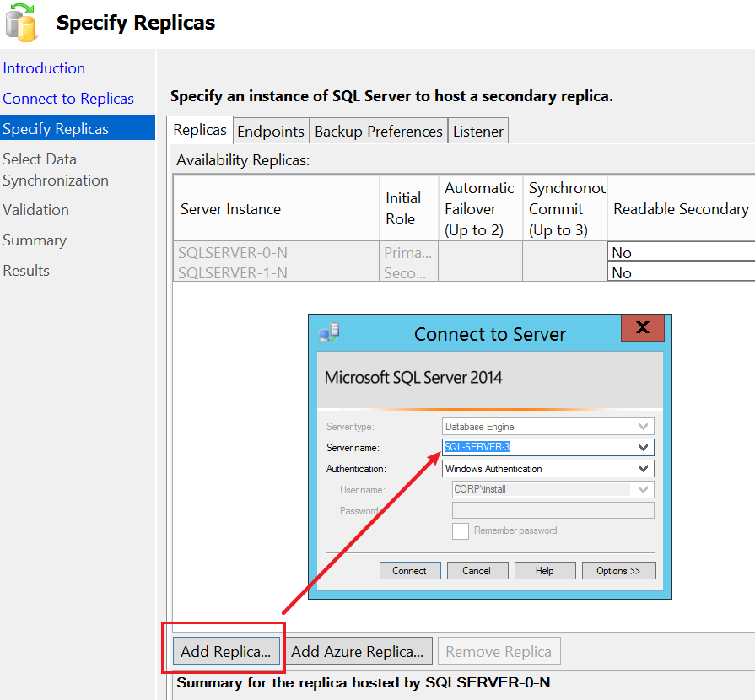
Task: Switch to the Endpoints tab
Action: coord(270,132)
